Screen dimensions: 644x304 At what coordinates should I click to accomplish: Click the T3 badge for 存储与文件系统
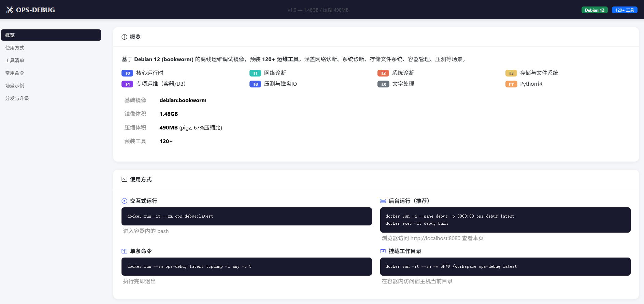(511, 73)
